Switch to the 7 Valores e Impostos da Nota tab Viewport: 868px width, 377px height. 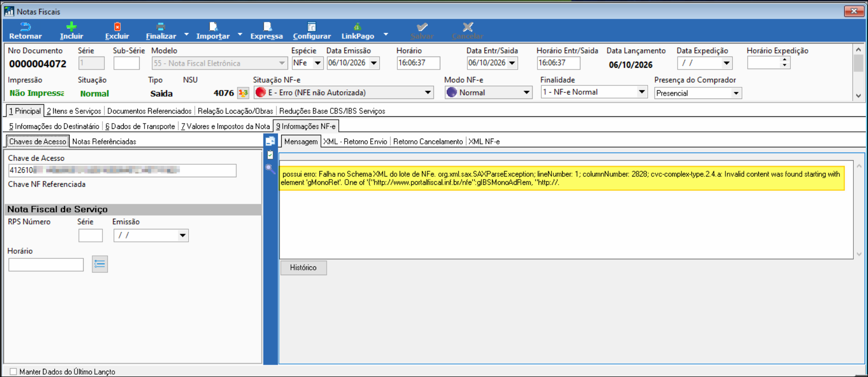226,126
